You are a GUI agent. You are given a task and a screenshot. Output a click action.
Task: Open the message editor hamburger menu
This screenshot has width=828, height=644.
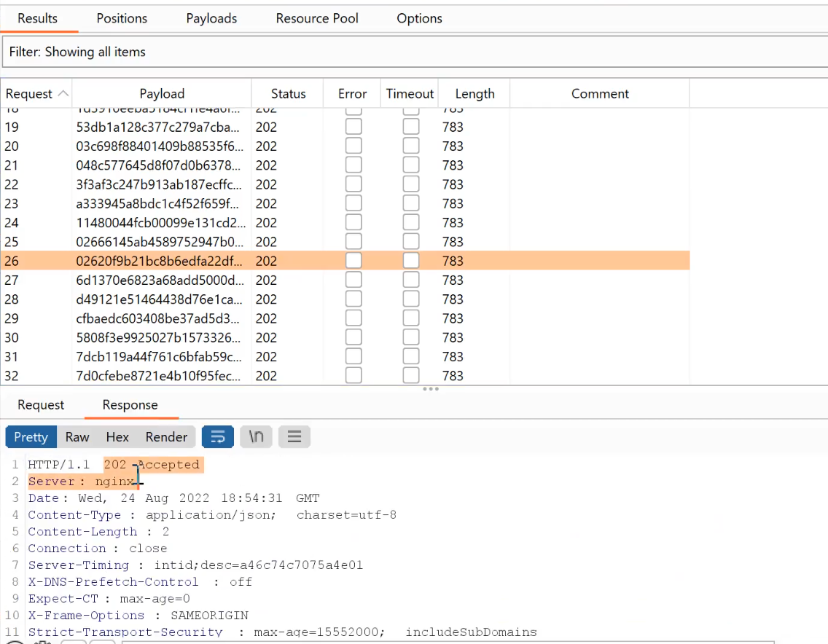click(294, 436)
